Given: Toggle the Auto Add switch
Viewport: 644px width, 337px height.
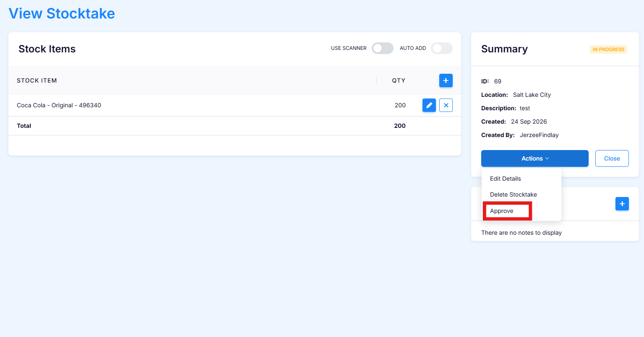Looking at the screenshot, I should coord(442,48).
